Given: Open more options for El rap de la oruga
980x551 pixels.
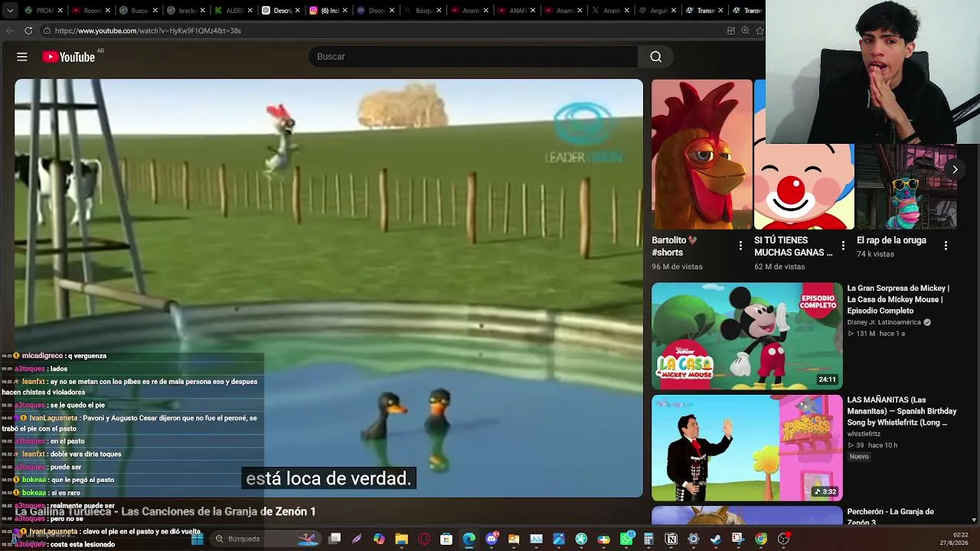Looking at the screenshot, I should coord(946,246).
